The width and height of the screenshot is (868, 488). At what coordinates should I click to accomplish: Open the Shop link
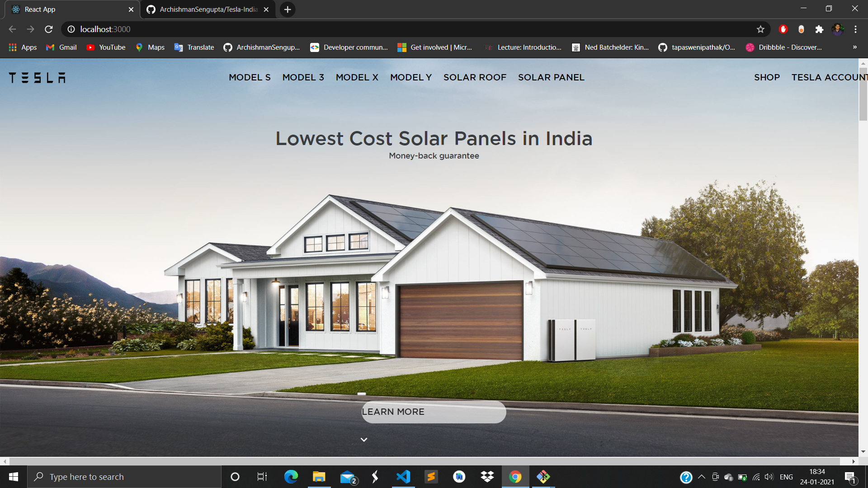[x=767, y=77]
